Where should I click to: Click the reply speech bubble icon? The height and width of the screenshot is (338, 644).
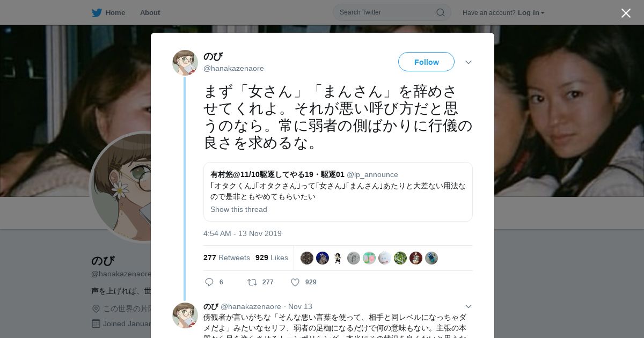tap(209, 282)
